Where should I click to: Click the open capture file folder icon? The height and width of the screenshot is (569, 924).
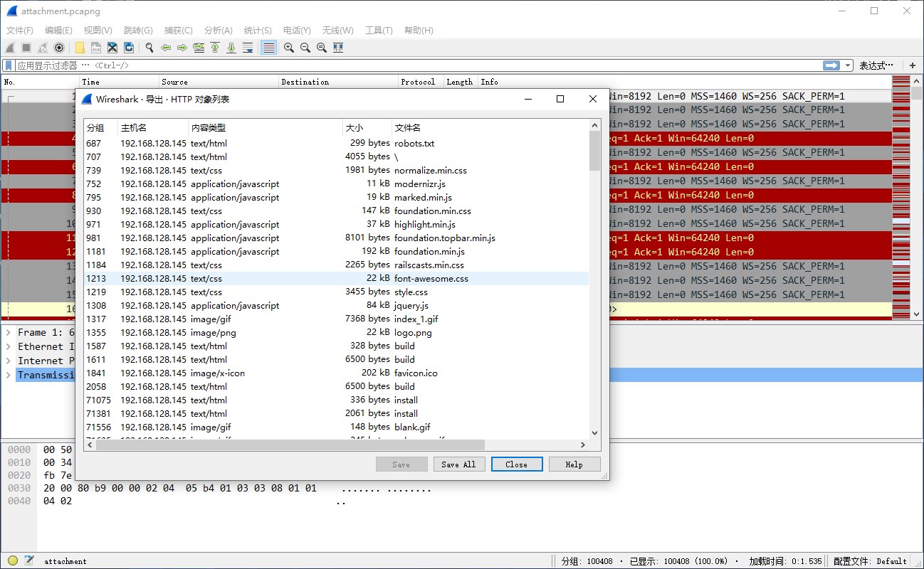pyautogui.click(x=80, y=48)
